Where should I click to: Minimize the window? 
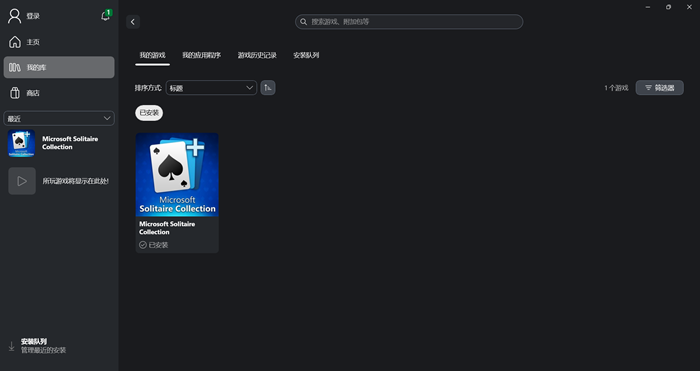tap(647, 7)
